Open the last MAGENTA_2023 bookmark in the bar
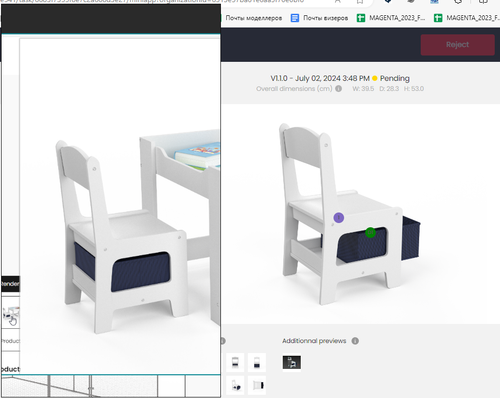This screenshot has height=398, width=500. tap(467, 18)
